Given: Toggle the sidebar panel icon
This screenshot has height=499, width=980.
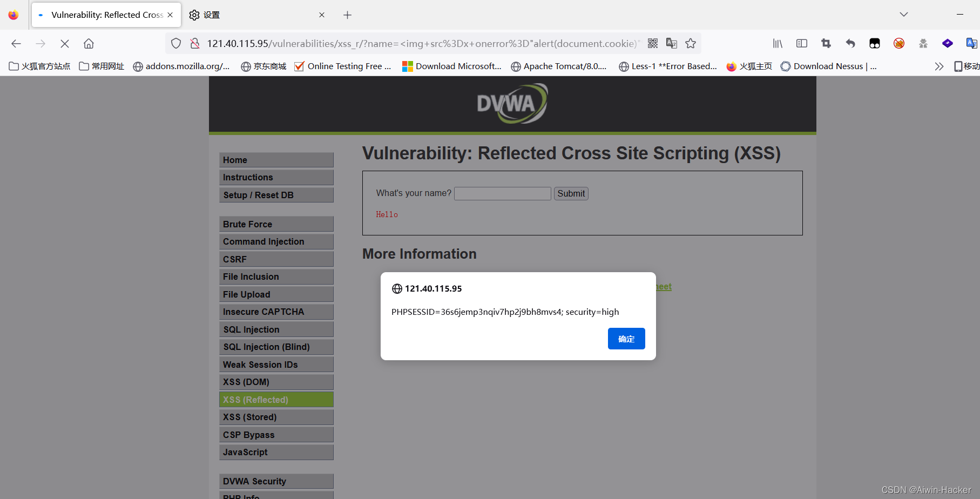Looking at the screenshot, I should click(x=802, y=43).
